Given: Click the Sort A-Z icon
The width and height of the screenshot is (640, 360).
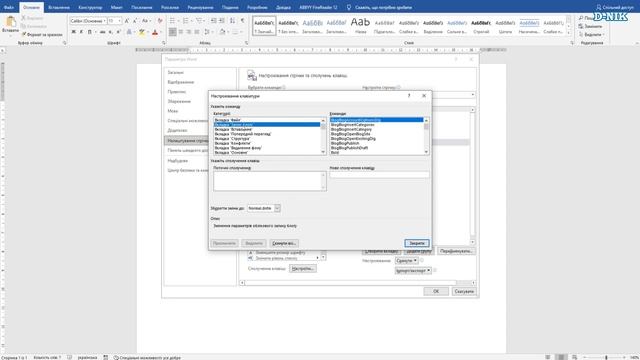Looking at the screenshot, I should 232,21.
